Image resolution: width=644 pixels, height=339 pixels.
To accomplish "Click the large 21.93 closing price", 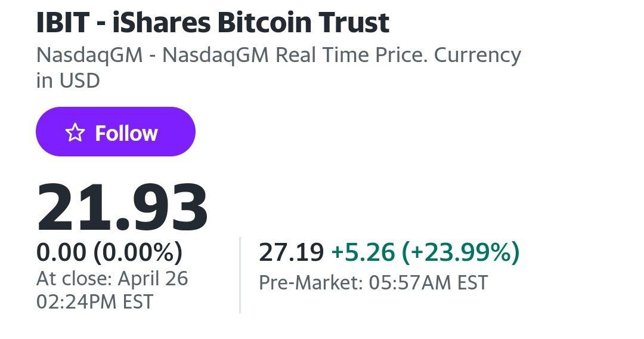I will (x=122, y=208).
